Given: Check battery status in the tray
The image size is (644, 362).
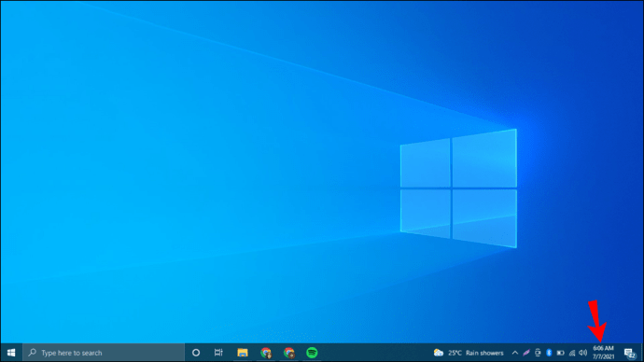Looking at the screenshot, I should (x=560, y=353).
